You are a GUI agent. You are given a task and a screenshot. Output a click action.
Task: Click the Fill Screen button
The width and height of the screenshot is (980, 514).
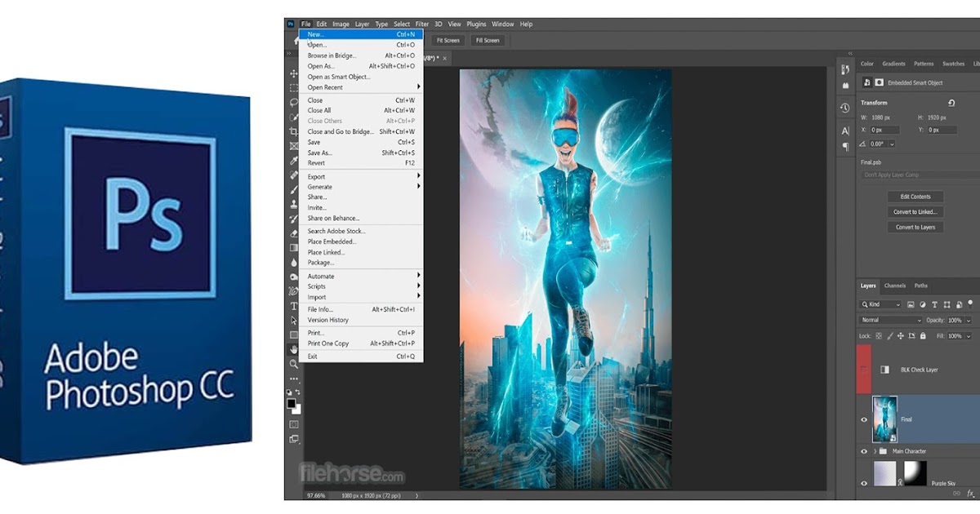coord(488,40)
